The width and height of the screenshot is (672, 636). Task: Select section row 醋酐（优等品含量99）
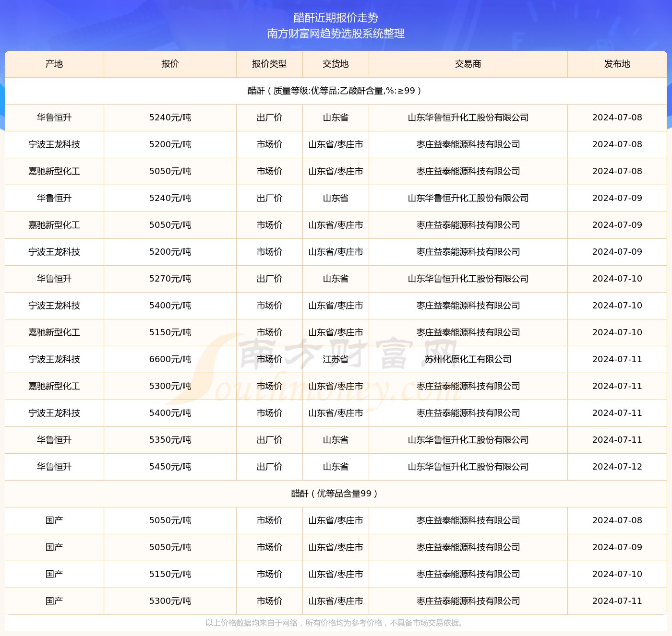[x=336, y=494]
